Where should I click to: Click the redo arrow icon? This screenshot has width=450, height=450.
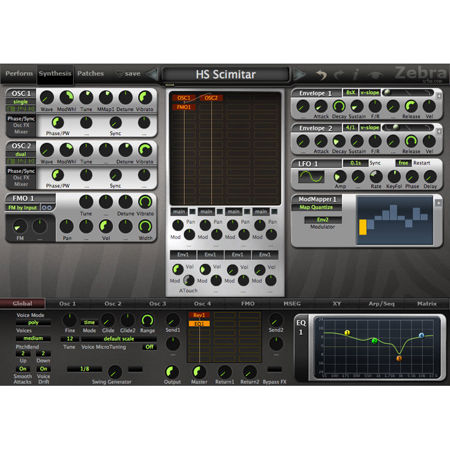tap(340, 74)
